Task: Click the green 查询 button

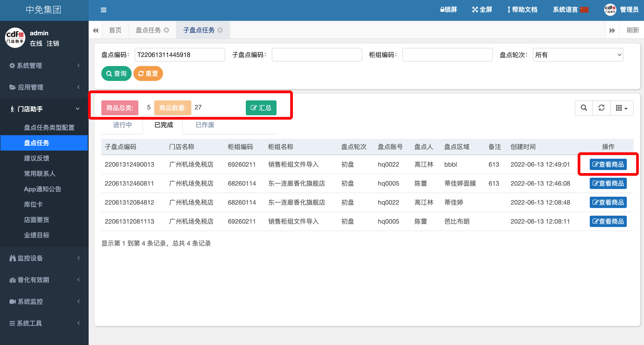Action: [x=116, y=73]
